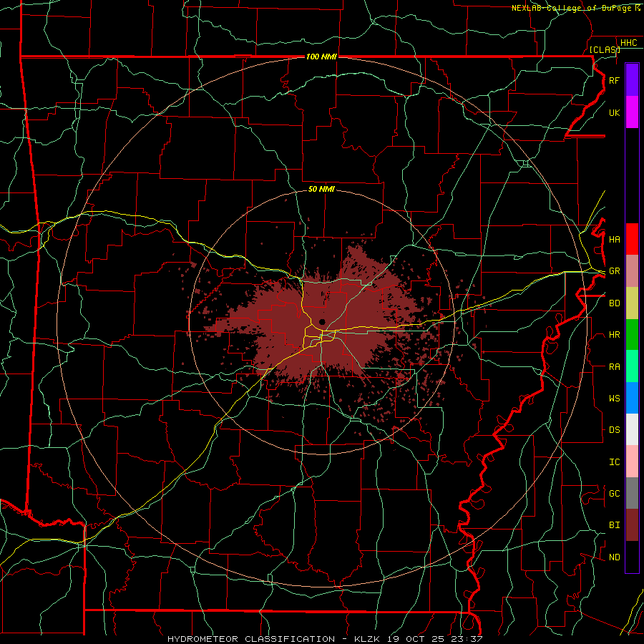
Task: Click the WS legend label
Action: (x=614, y=399)
